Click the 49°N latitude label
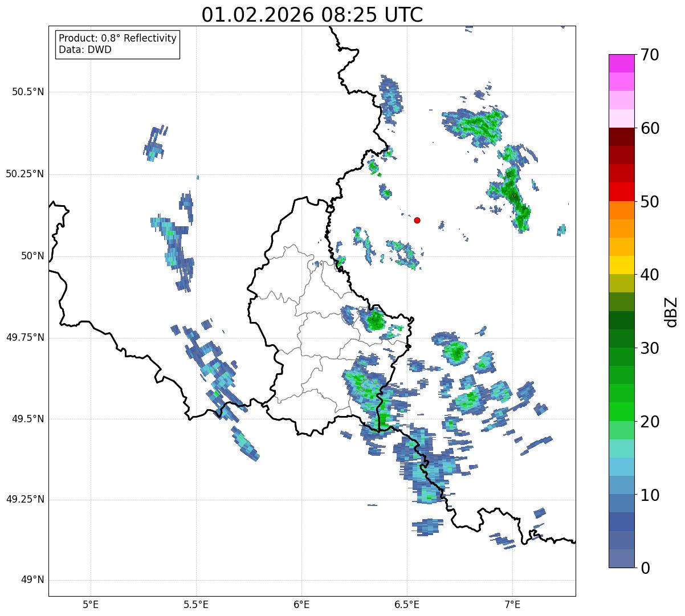 tap(32, 580)
